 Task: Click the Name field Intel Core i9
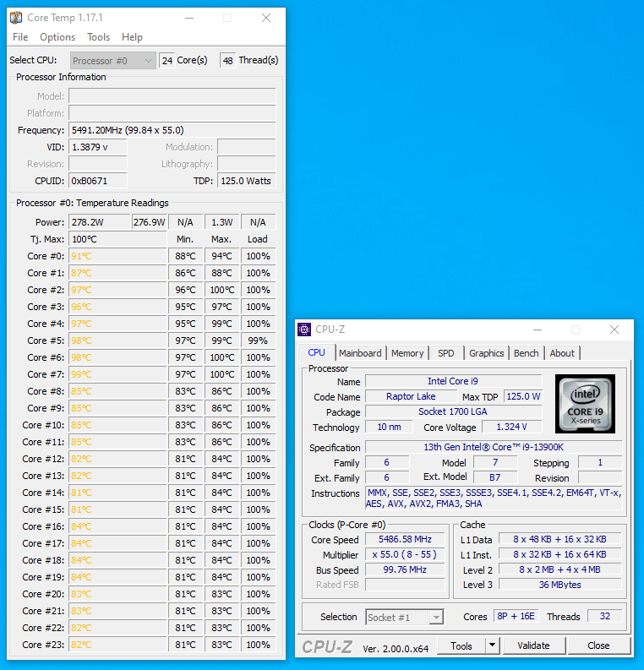click(453, 381)
